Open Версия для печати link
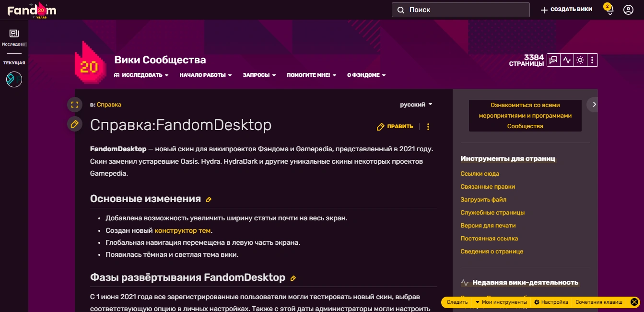Viewport: 644px width, 312px height. (488, 226)
